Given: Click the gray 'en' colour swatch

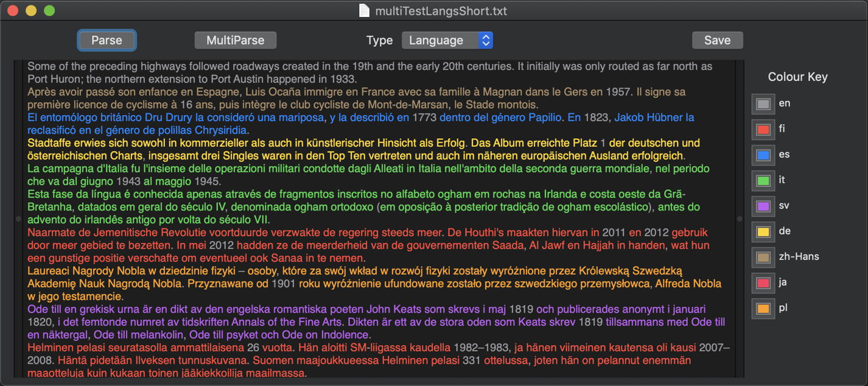Looking at the screenshot, I should tap(763, 104).
